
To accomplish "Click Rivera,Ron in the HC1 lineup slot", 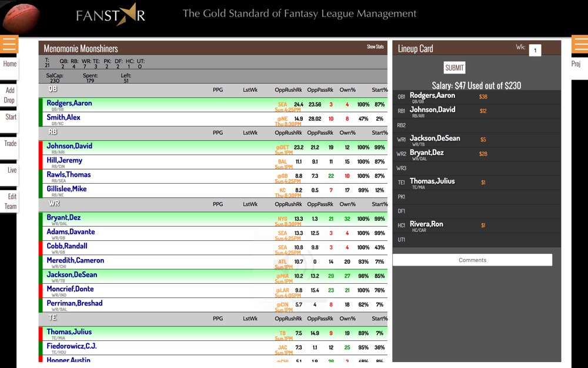I will [x=426, y=224].
